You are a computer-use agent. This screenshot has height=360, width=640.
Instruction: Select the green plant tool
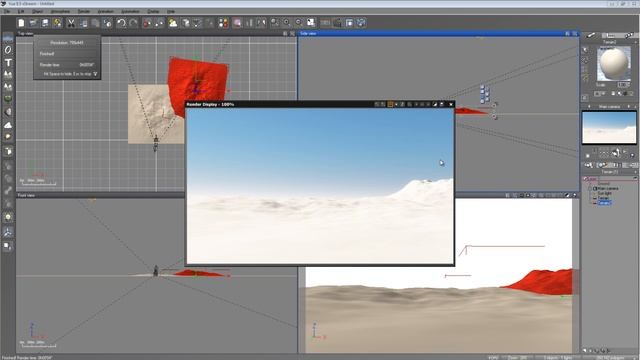pos(8,99)
